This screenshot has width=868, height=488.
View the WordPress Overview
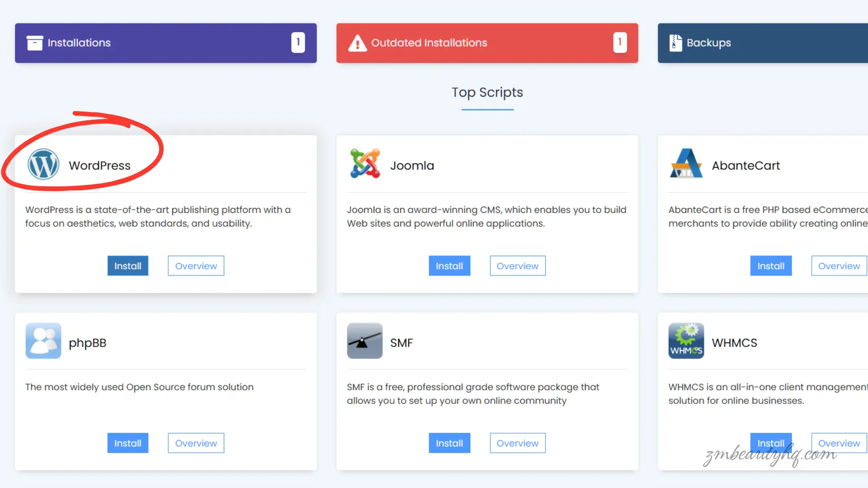point(196,266)
